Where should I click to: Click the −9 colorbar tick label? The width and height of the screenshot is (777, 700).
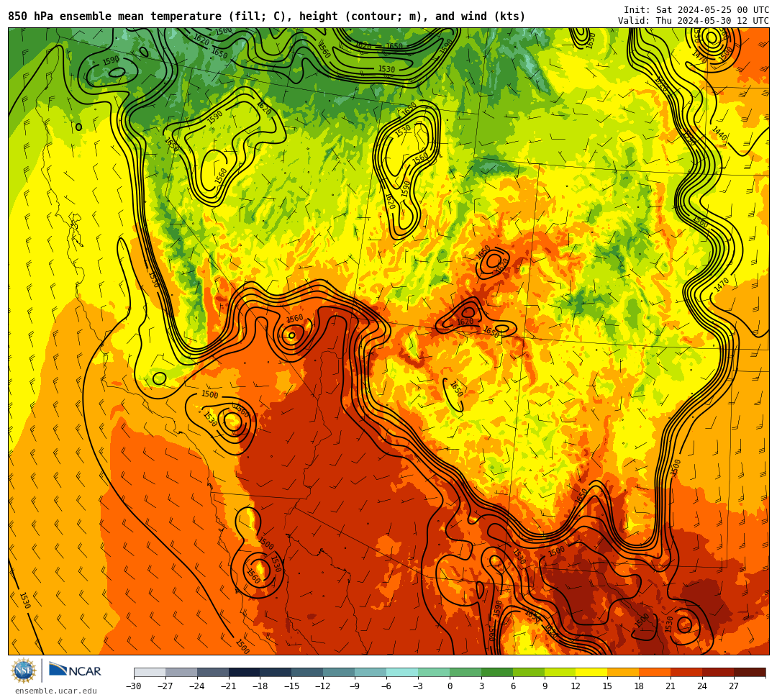click(355, 686)
